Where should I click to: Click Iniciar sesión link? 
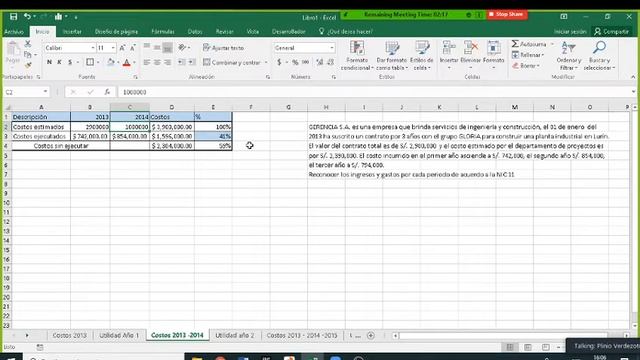click(x=570, y=31)
